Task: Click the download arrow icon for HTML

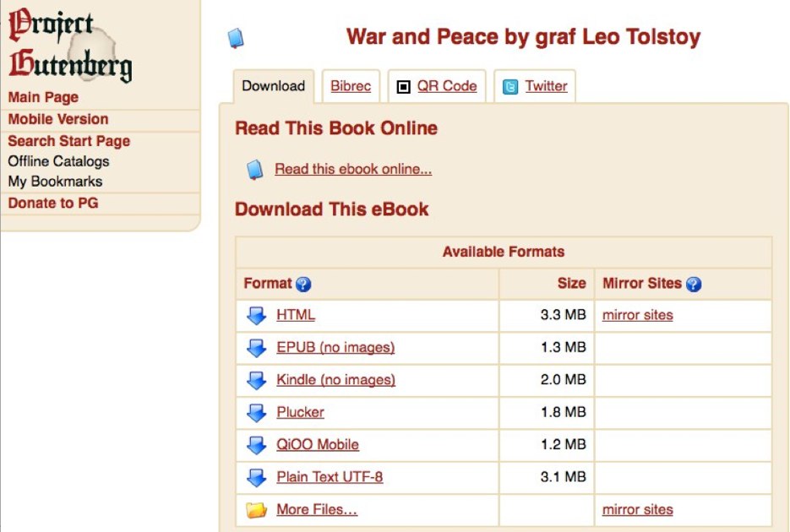Action: point(257,316)
